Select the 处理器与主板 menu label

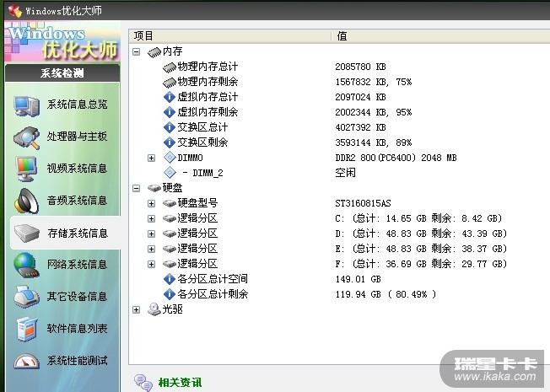click(x=77, y=137)
